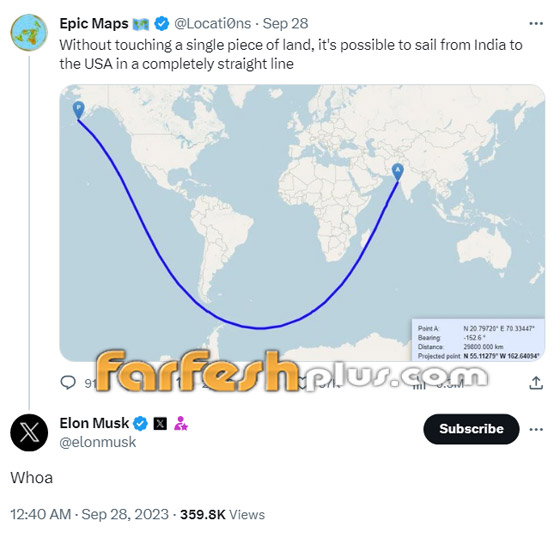The width and height of the screenshot is (560, 533).
Task: Click the Epic Maps display name
Action: coord(94,24)
